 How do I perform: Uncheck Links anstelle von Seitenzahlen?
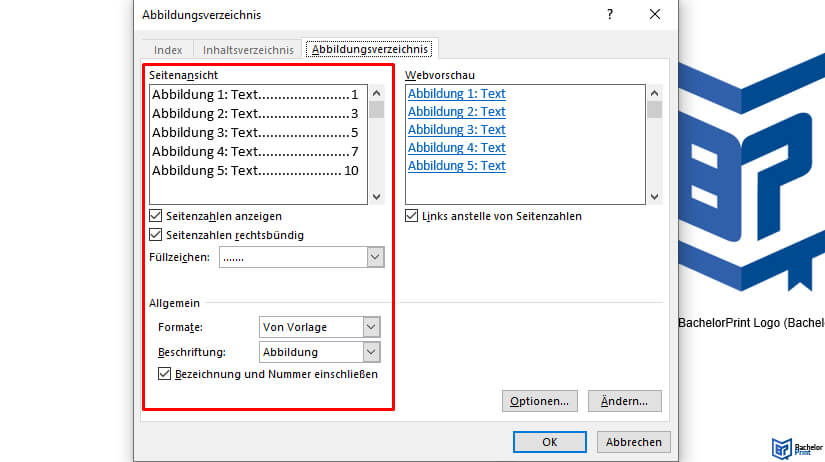(x=411, y=216)
